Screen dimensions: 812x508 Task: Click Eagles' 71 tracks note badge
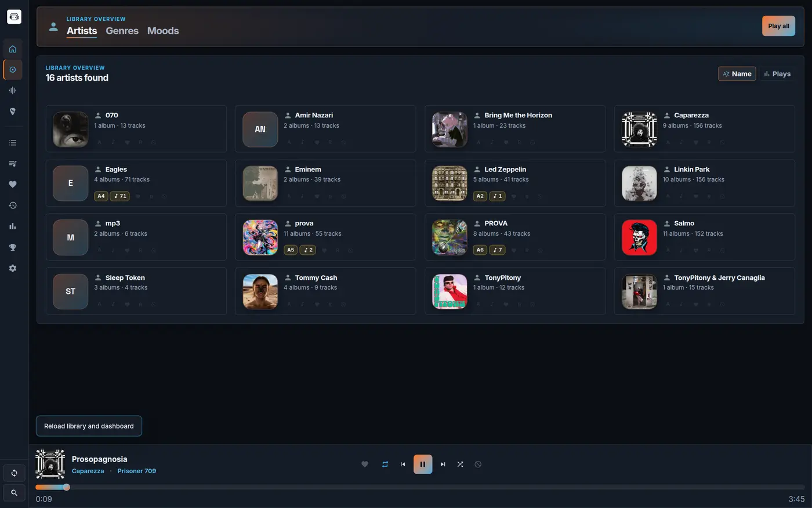pos(120,196)
